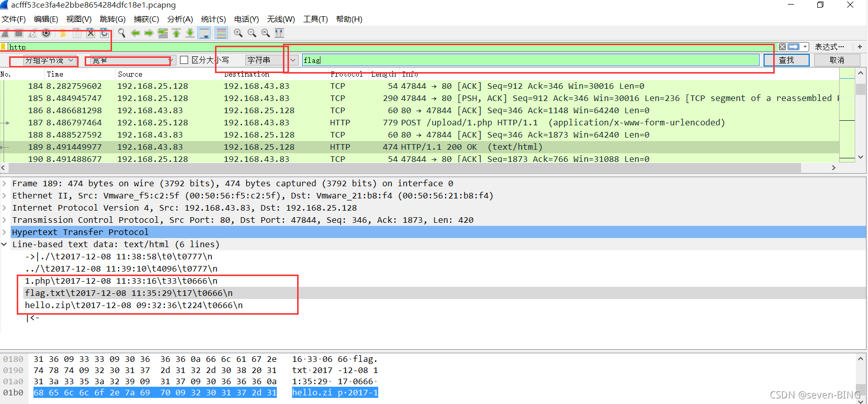The image size is (868, 404).
Task: Select the 1.php line in details
Action: pos(121,281)
